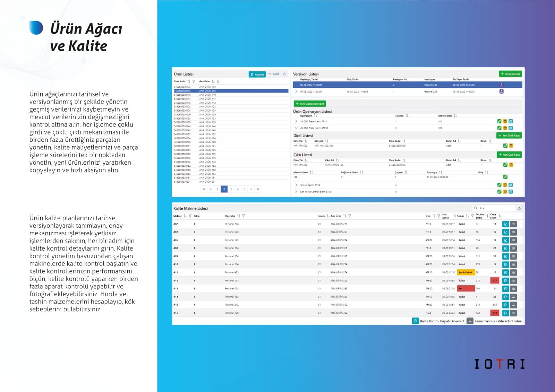Image resolution: width=555 pixels, height=392 pixels.
Task: Jump to last page of product list
Action: 258,189
